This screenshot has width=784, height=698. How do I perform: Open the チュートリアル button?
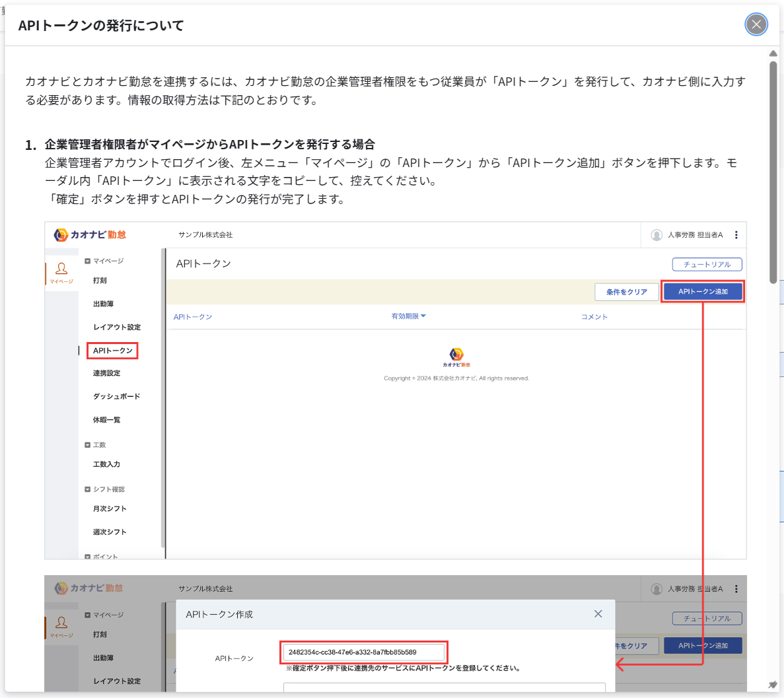click(708, 264)
